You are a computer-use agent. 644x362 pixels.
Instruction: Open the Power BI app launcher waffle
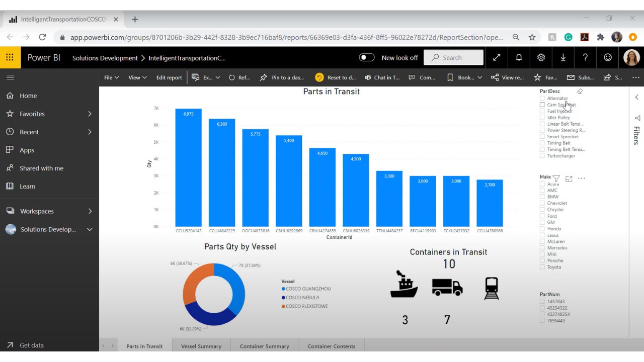click(10, 57)
